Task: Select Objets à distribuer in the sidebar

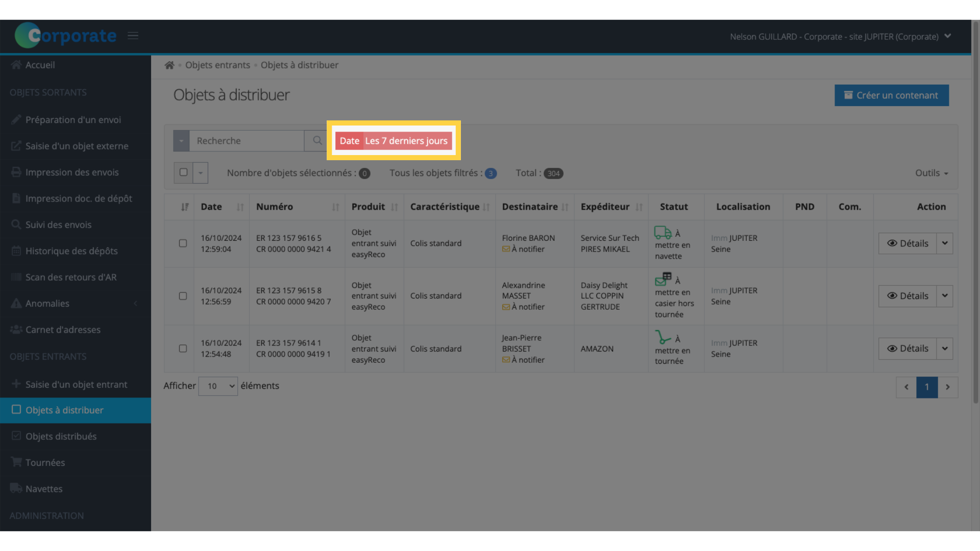Action: tap(76, 410)
